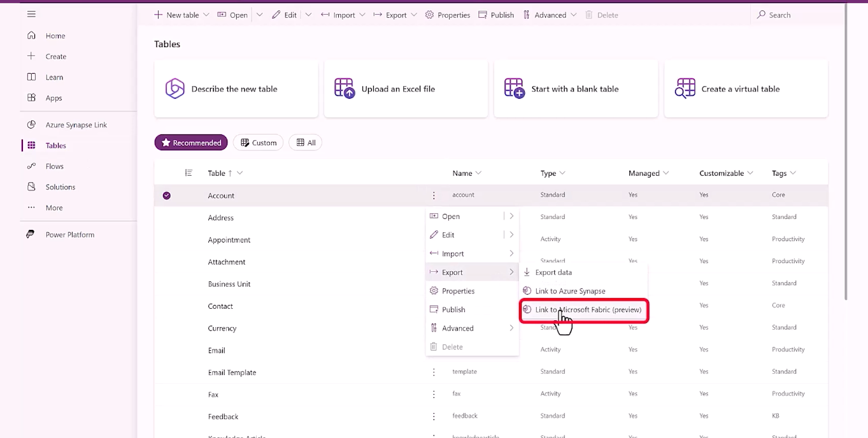The height and width of the screenshot is (438, 868).
Task: Expand the Edit dropdown arrow in toolbar
Action: point(308,15)
